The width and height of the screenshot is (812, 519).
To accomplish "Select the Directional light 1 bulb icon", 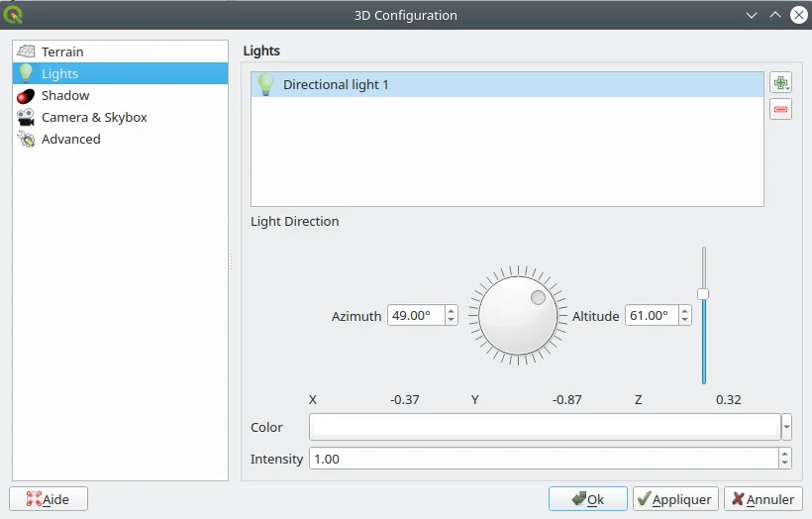I will pyautogui.click(x=265, y=85).
